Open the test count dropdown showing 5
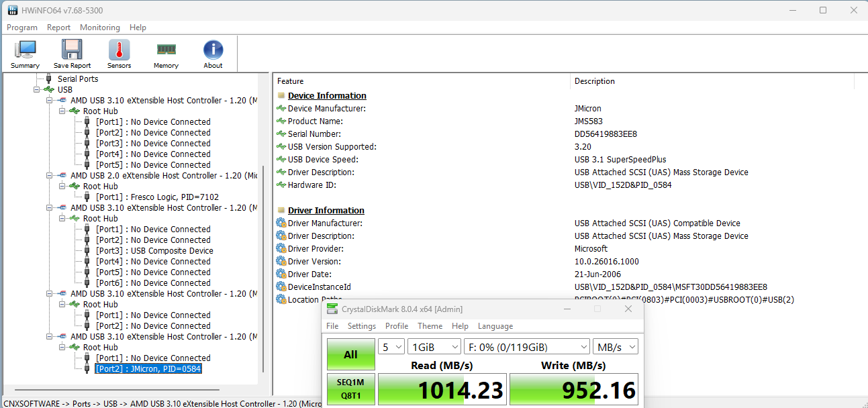The height and width of the screenshot is (408, 868). pyautogui.click(x=391, y=347)
